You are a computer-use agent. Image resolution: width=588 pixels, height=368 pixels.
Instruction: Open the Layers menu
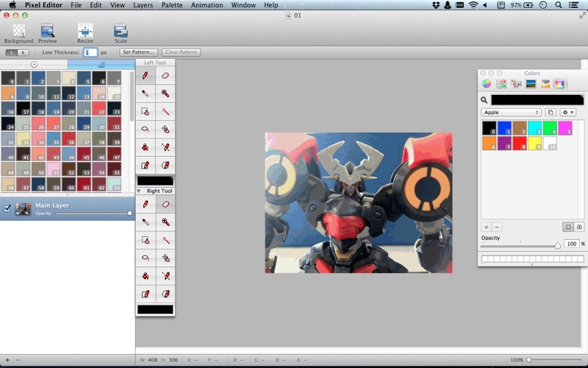(143, 5)
